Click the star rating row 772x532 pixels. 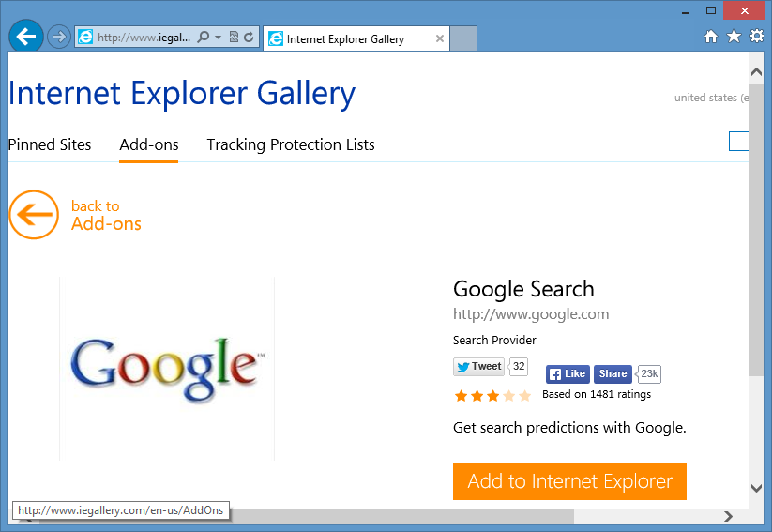(492, 396)
